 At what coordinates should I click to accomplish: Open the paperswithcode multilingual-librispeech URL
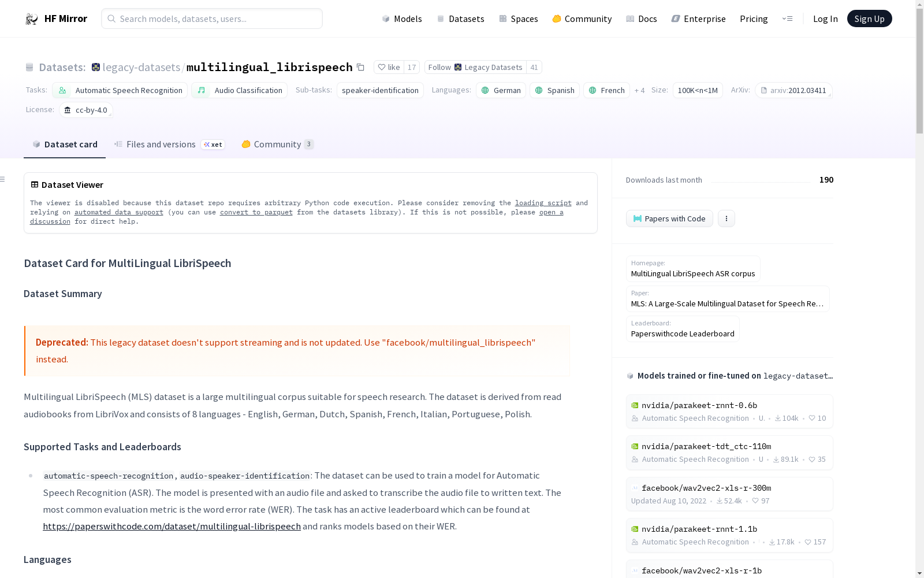coord(172,526)
